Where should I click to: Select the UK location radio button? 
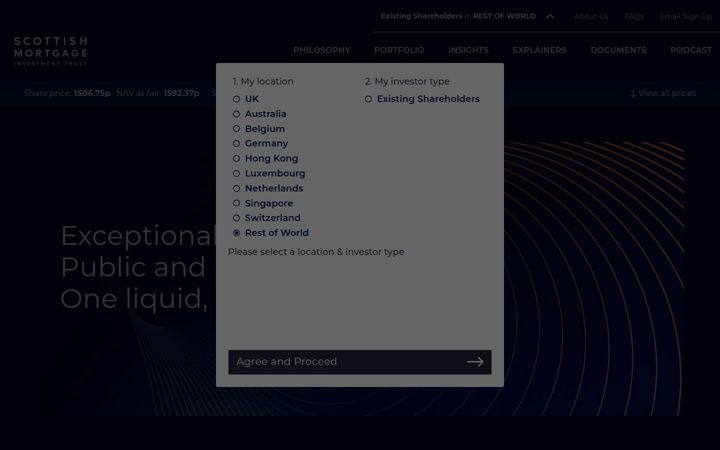236,99
